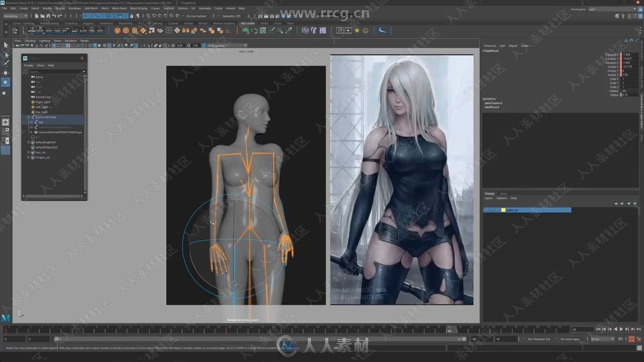This screenshot has height=362, width=644.
Task: Click the Layers menu in layer editor
Action: 489,198
